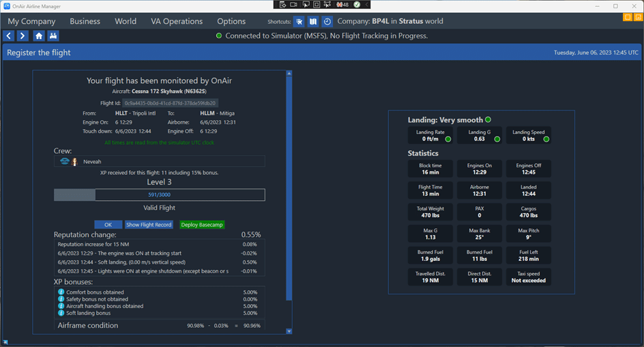Viewport: 644px width, 347px height.
Task: Click the orange icon at far top-right corner
Action: click(637, 17)
